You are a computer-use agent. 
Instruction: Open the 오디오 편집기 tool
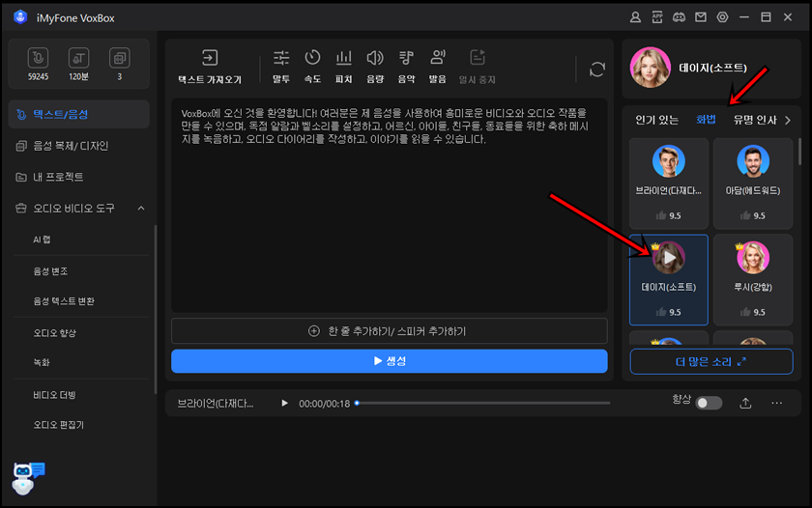(59, 425)
